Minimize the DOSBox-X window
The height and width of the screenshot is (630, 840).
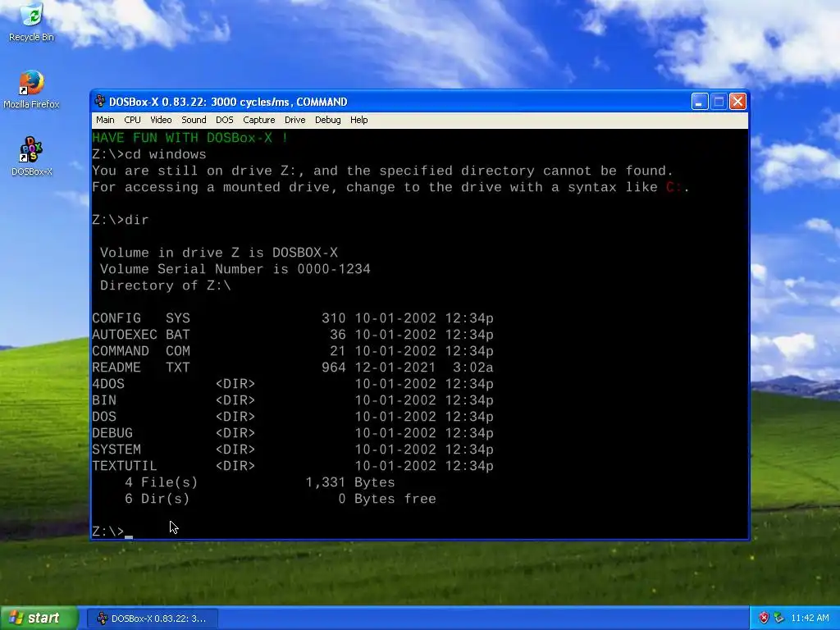coord(700,101)
